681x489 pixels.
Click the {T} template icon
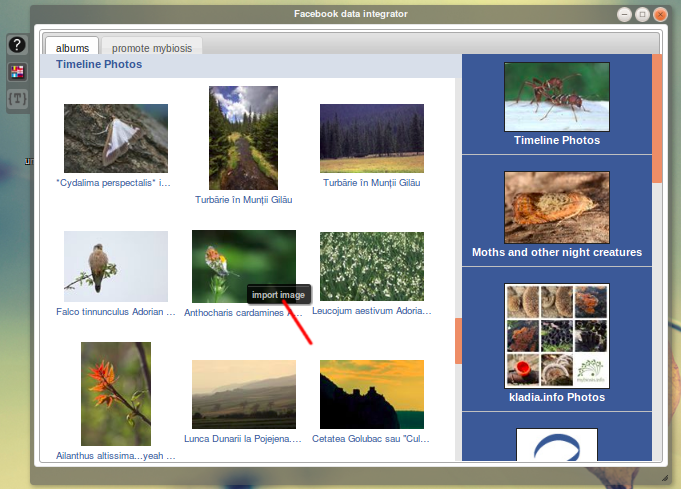click(17, 98)
